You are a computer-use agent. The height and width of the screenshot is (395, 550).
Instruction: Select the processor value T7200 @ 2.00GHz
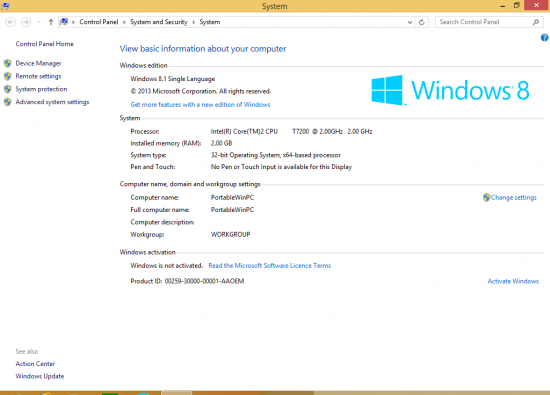[x=317, y=132]
